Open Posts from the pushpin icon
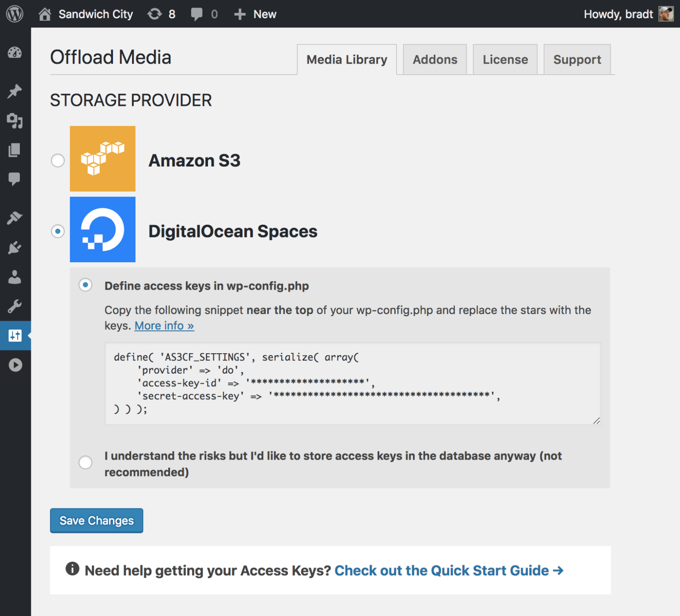Viewport: 680px width, 616px height. click(x=15, y=91)
